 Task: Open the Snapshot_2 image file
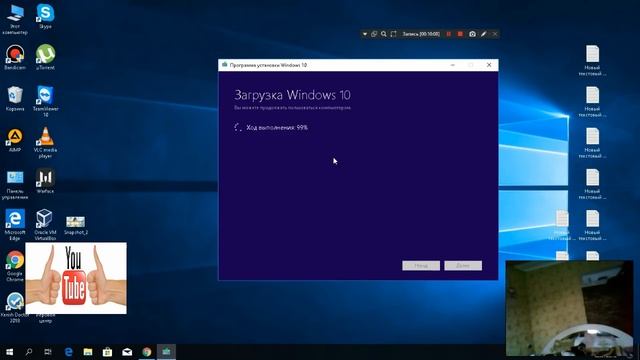(76, 225)
